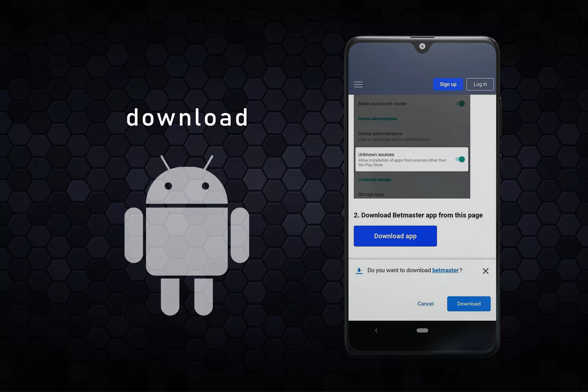Toggle the Unknown sources switch on

[x=460, y=160]
